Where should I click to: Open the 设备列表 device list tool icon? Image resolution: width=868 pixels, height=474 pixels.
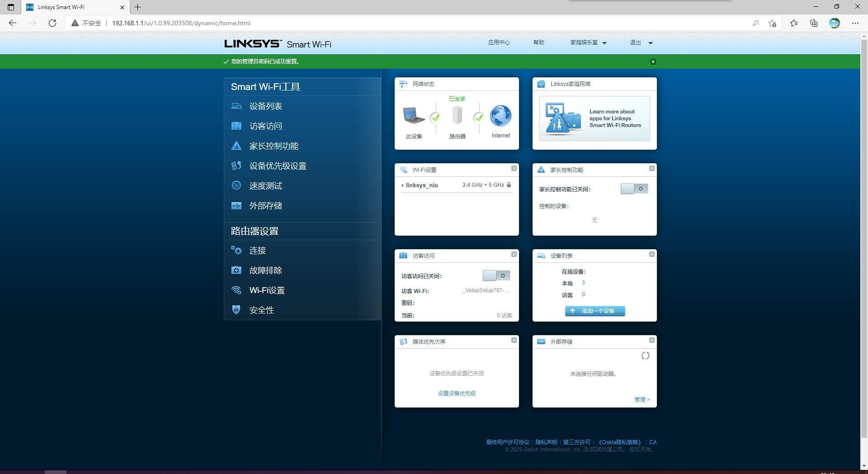(236, 106)
